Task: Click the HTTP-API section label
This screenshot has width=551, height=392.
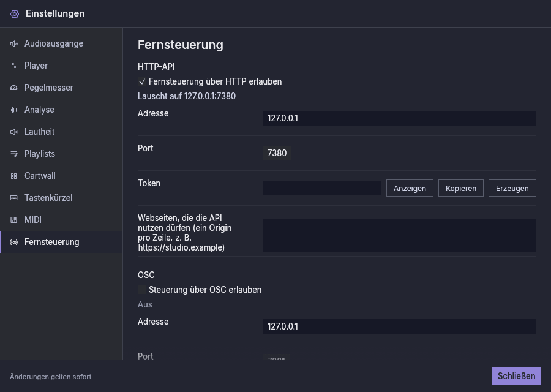Action: click(156, 67)
